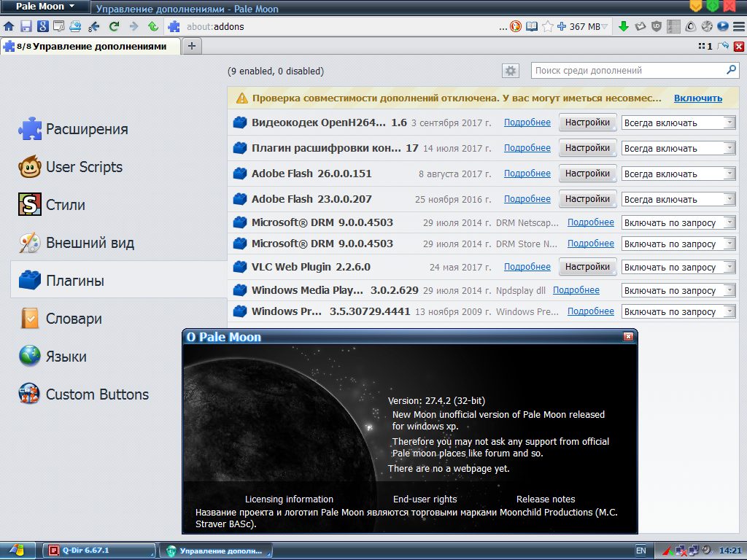Open the Языки category

coord(119,356)
